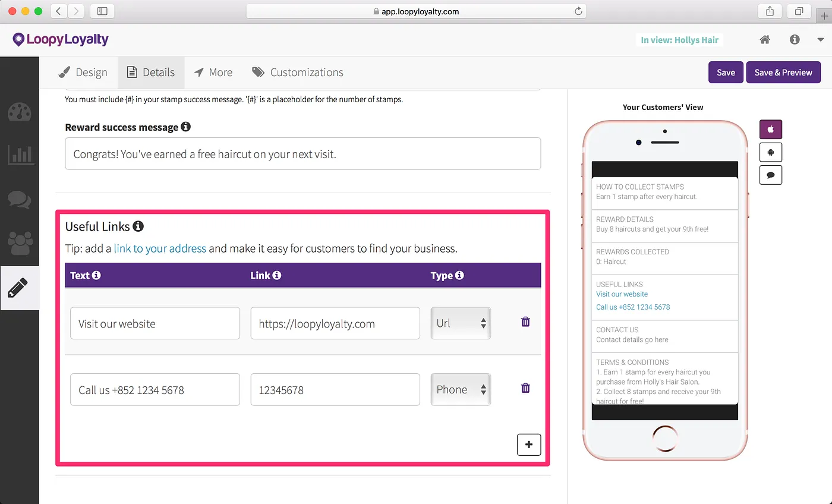Tap 'Call us +852 1234 5678' in phone preview

pyautogui.click(x=633, y=307)
